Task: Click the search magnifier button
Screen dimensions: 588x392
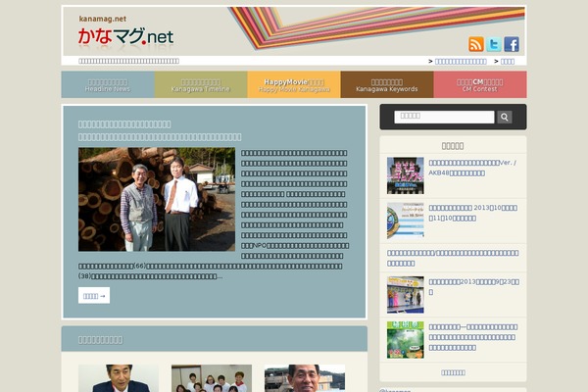Action: [x=505, y=117]
